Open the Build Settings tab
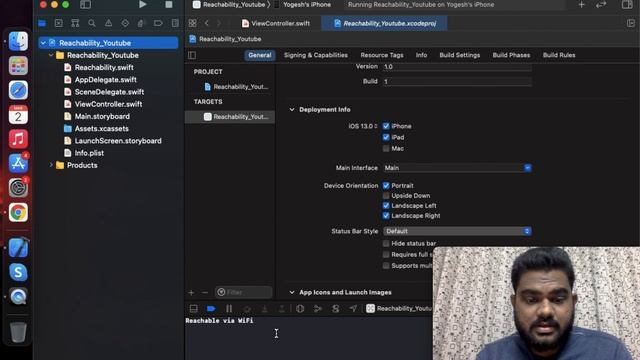The height and width of the screenshot is (360, 640). 460,55
